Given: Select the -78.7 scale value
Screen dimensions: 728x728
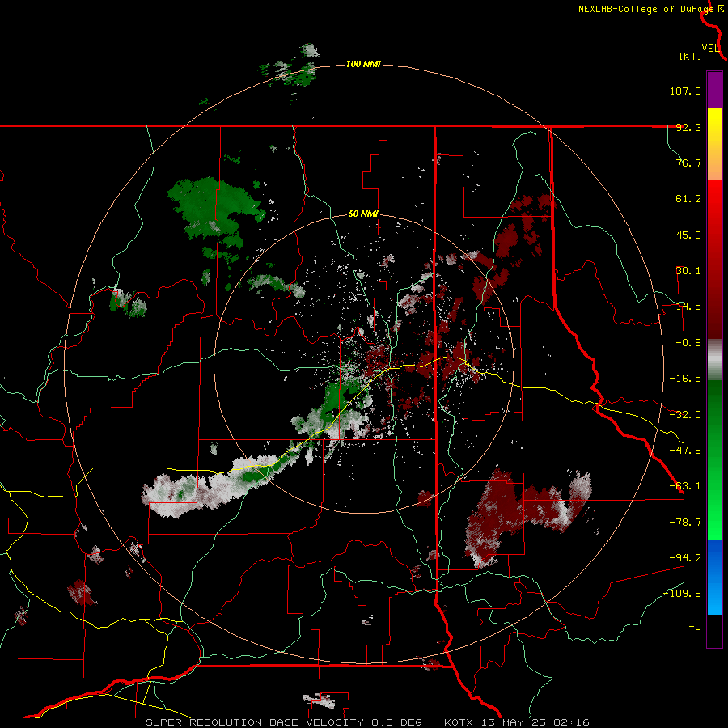Looking at the screenshot, I should tap(685, 523).
